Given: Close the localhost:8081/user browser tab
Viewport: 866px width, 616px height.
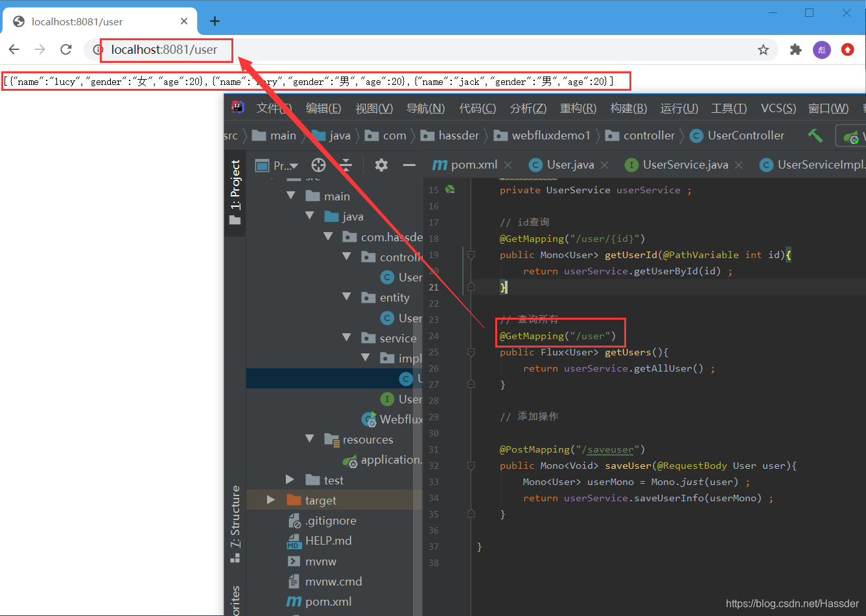Looking at the screenshot, I should point(184,21).
